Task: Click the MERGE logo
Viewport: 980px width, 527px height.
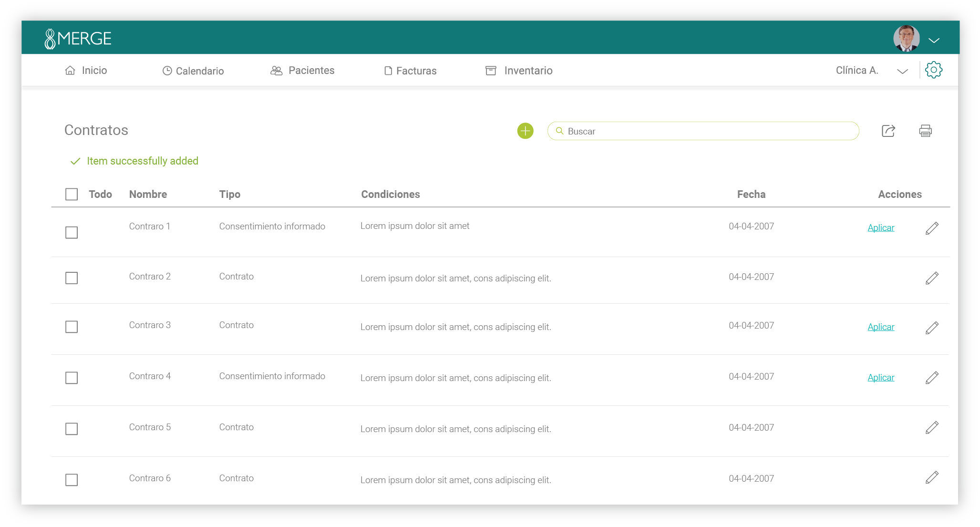Action: pos(78,39)
